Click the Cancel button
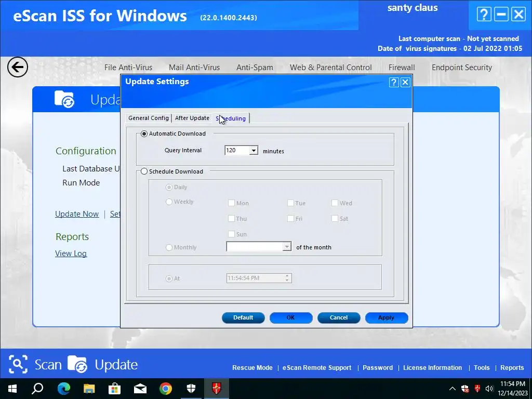Screen dimensions: 532x399 click(339, 317)
